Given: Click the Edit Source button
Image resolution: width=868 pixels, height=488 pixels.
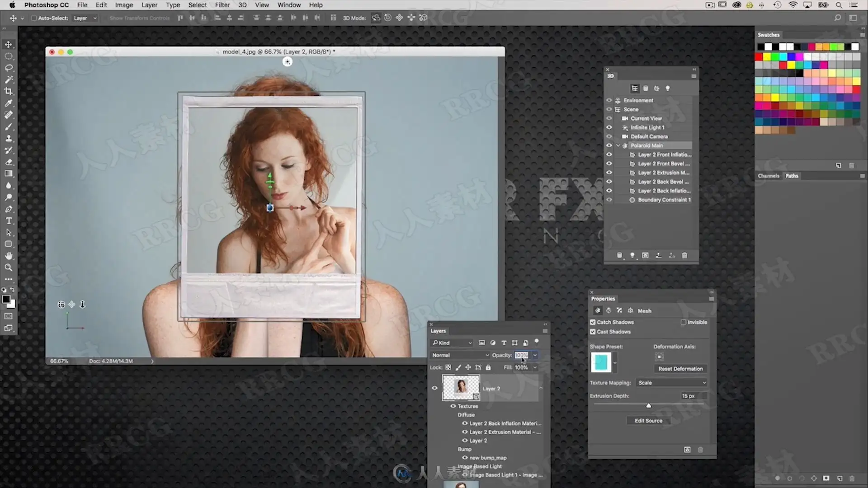Looking at the screenshot, I should click(648, 421).
